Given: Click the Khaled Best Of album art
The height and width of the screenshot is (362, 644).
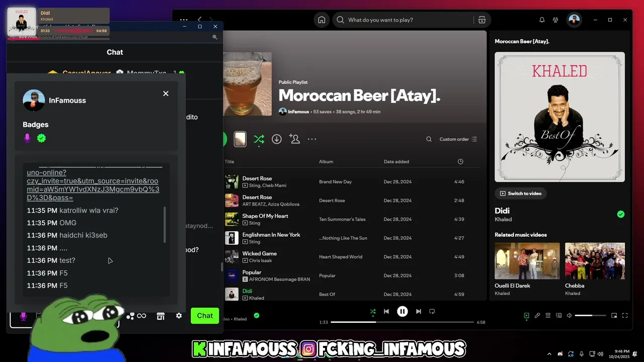Looking at the screenshot, I should tap(559, 117).
